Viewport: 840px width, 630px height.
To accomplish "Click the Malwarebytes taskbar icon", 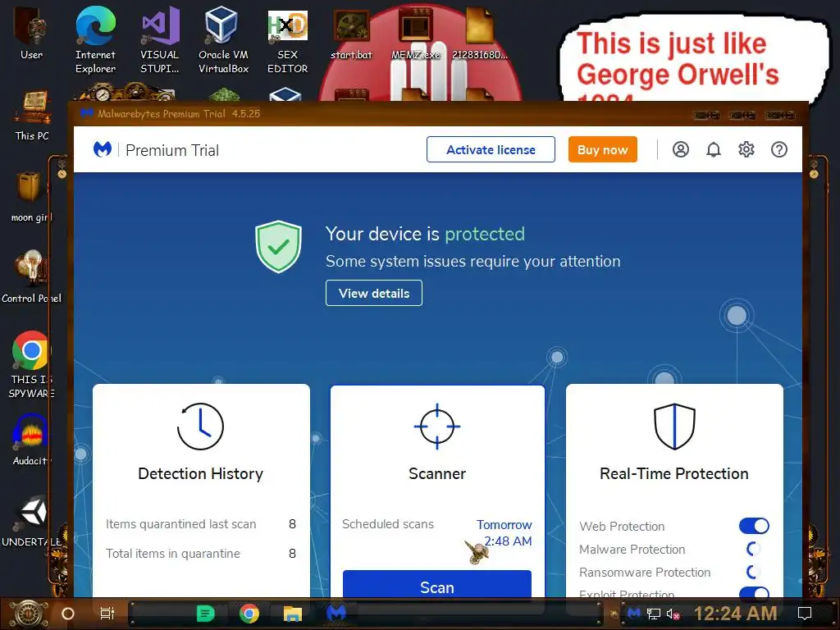I will pyautogui.click(x=336, y=612).
